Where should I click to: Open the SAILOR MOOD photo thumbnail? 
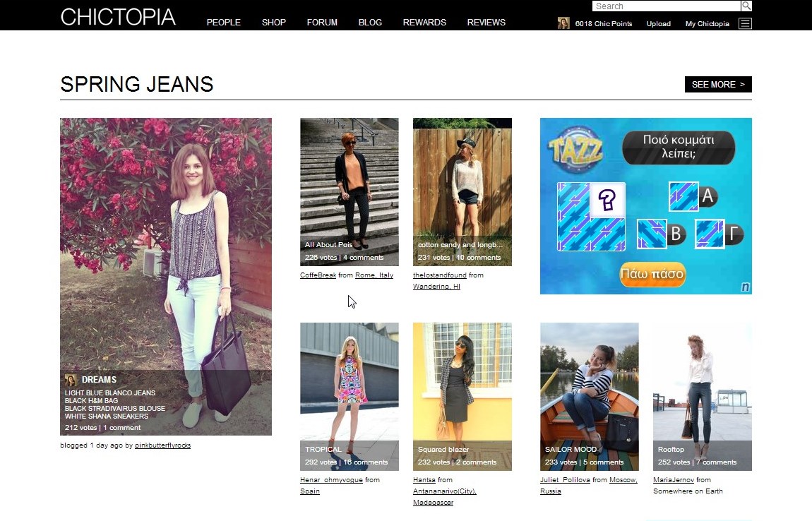pos(590,397)
